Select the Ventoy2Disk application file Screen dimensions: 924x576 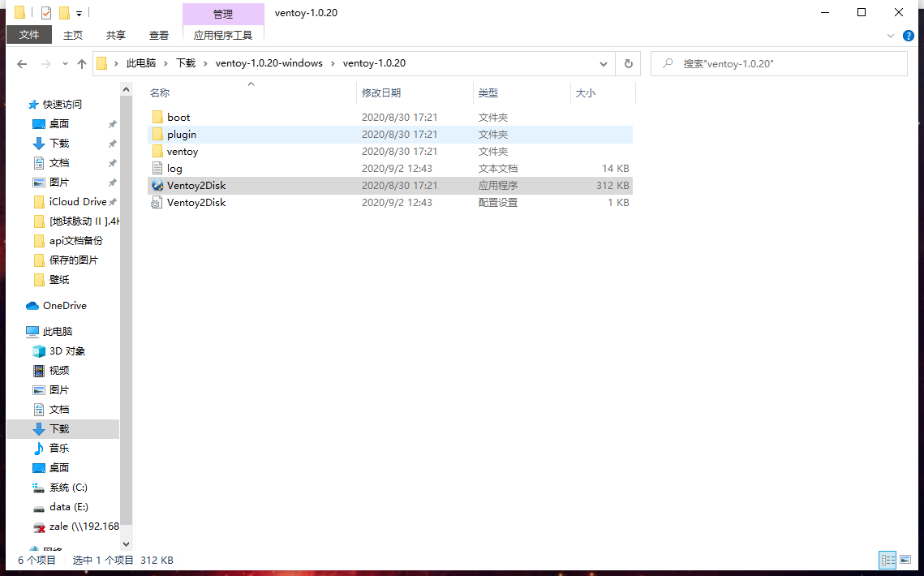click(x=390, y=185)
